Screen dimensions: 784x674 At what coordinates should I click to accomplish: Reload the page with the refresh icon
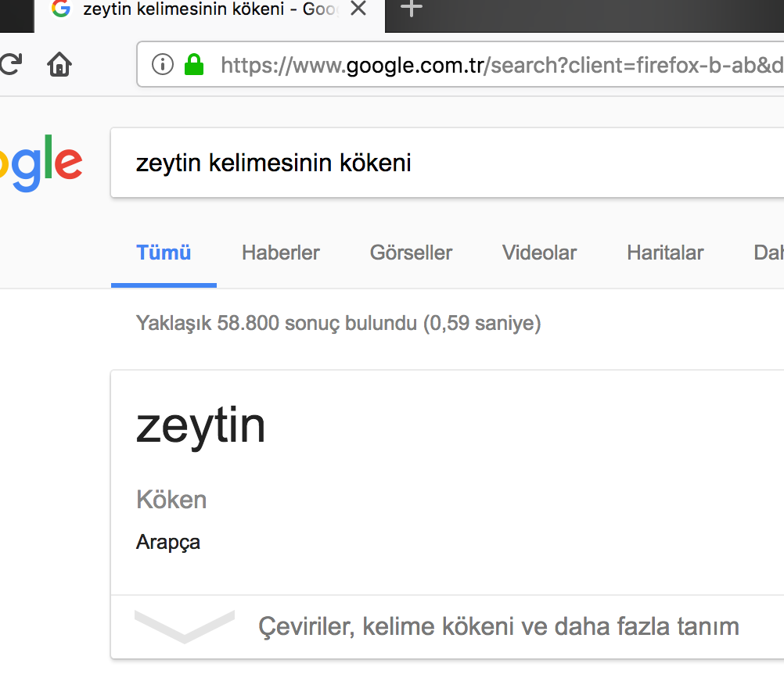click(9, 64)
